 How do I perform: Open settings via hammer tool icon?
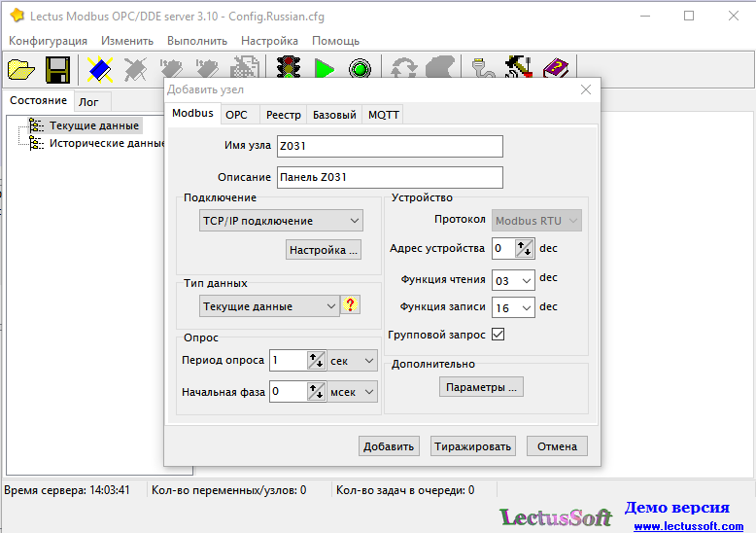(519, 67)
